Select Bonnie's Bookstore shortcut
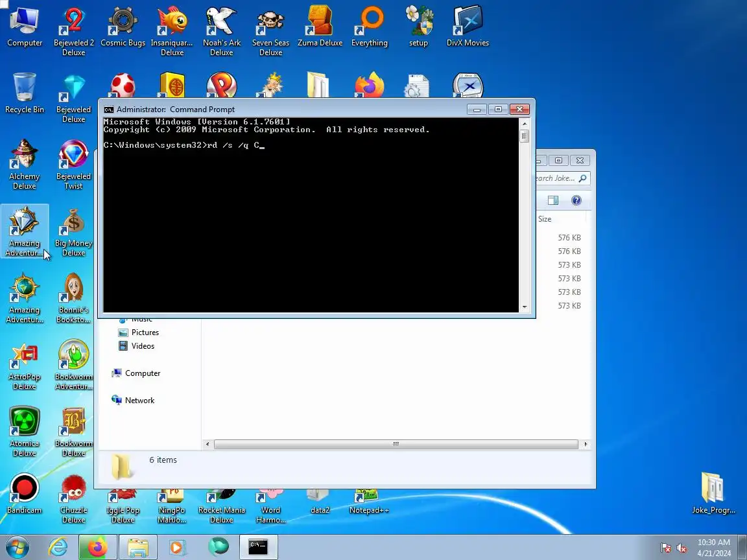Image resolution: width=747 pixels, height=560 pixels. point(73,297)
